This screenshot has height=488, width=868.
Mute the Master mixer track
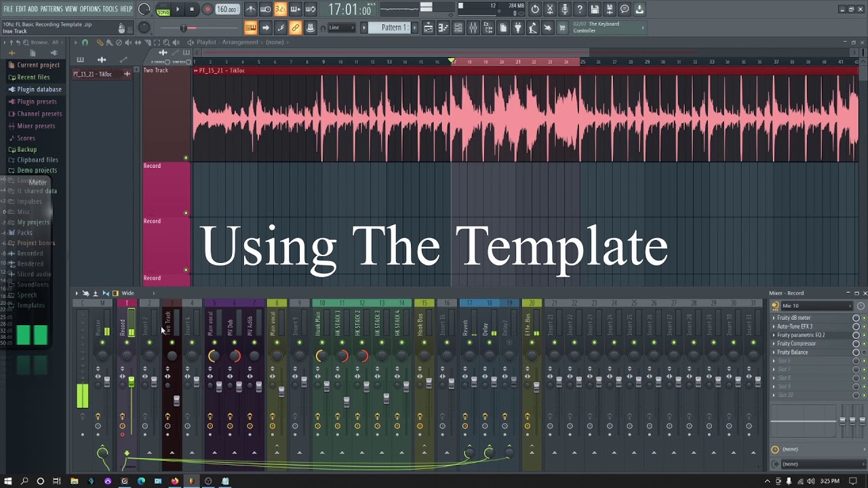tap(102, 342)
